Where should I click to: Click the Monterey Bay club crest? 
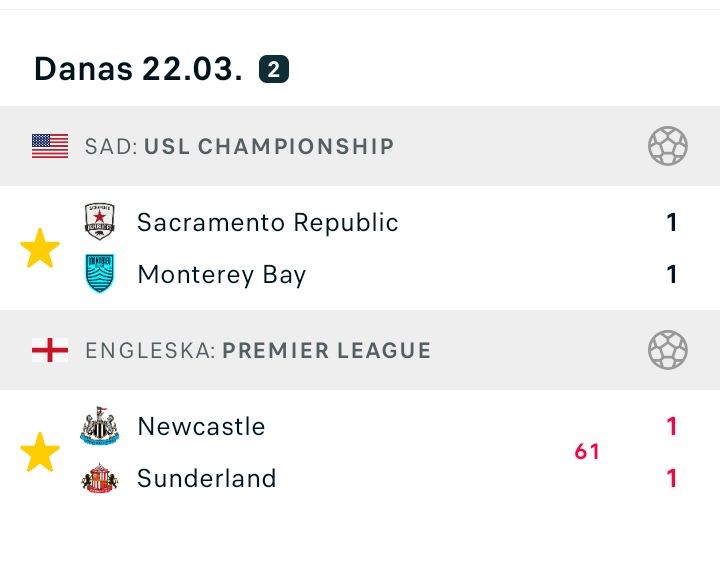click(x=100, y=274)
